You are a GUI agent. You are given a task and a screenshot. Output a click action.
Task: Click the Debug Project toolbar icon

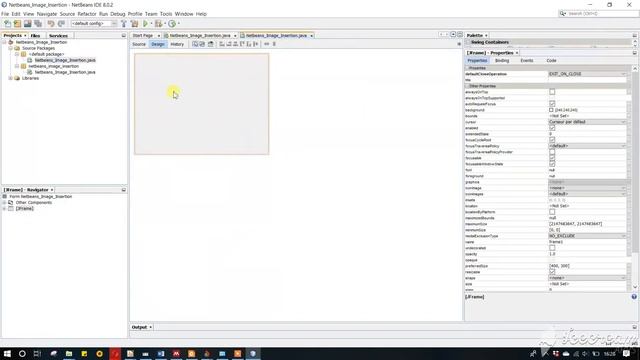point(158,24)
